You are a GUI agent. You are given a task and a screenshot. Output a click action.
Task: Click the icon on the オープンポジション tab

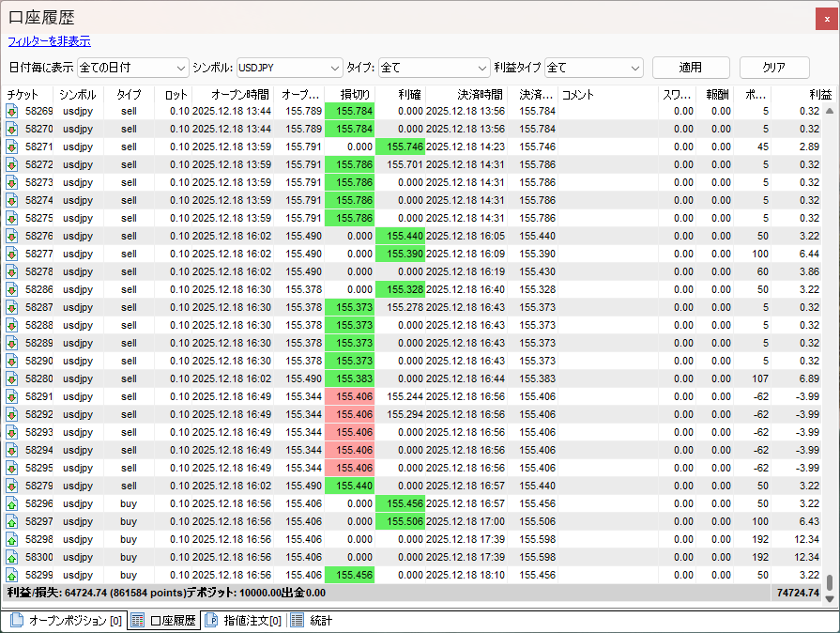[x=17, y=621]
